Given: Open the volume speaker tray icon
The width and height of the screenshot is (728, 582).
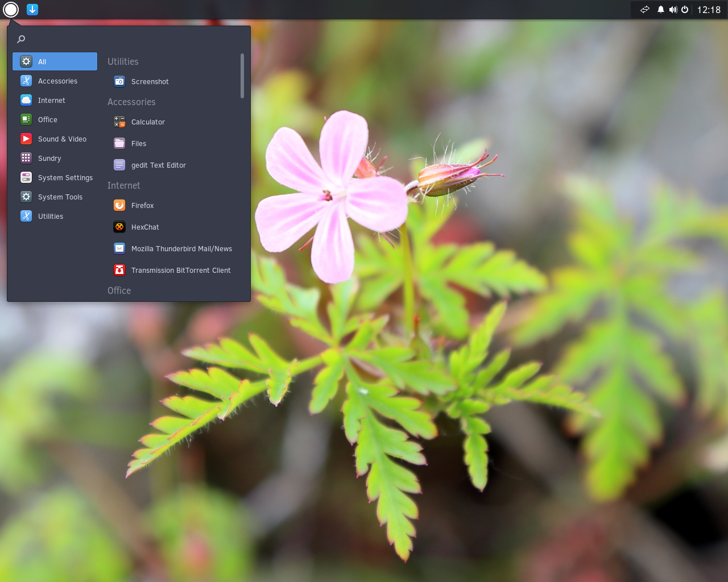Looking at the screenshot, I should [673, 10].
